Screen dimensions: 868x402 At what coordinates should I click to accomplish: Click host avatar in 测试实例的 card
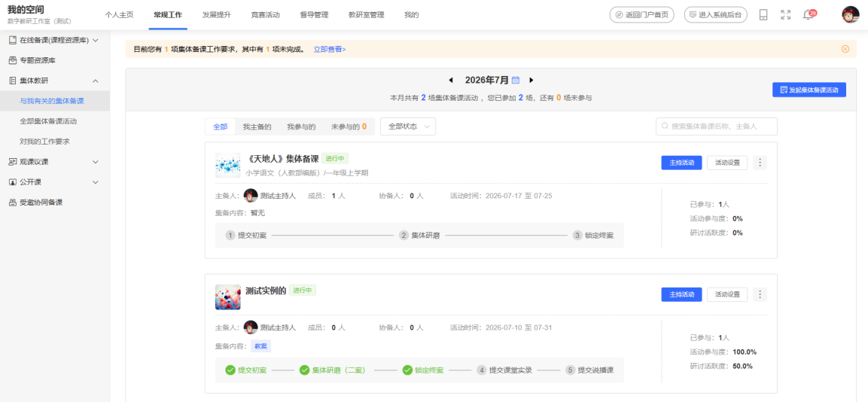251,327
